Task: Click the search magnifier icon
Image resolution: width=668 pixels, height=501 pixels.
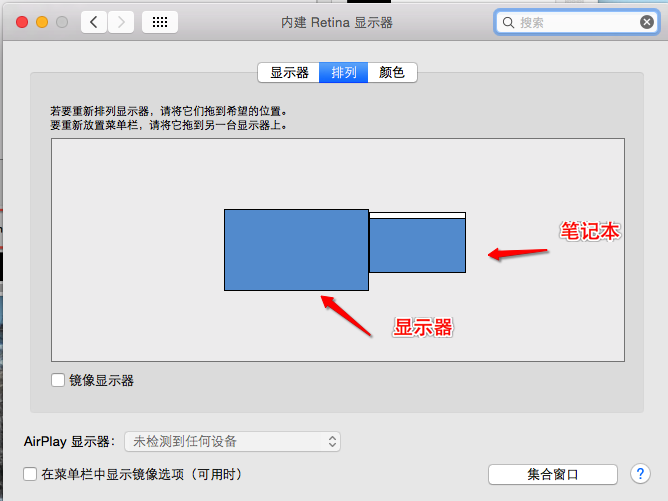Action: (509, 22)
